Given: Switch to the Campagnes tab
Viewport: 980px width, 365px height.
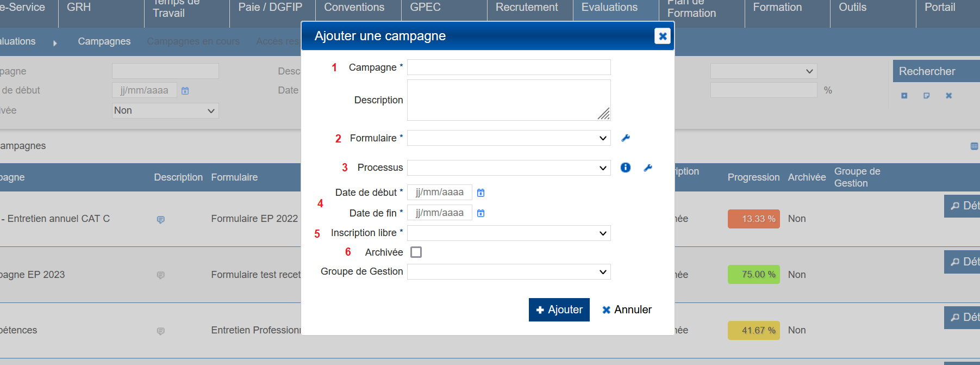Looking at the screenshot, I should [x=104, y=41].
